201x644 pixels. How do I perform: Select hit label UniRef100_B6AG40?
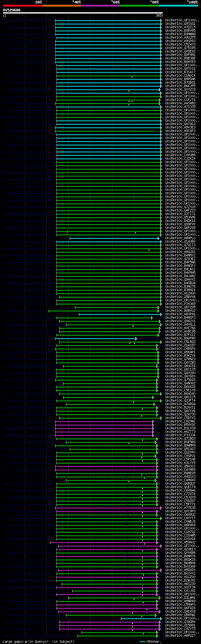[180, 394]
